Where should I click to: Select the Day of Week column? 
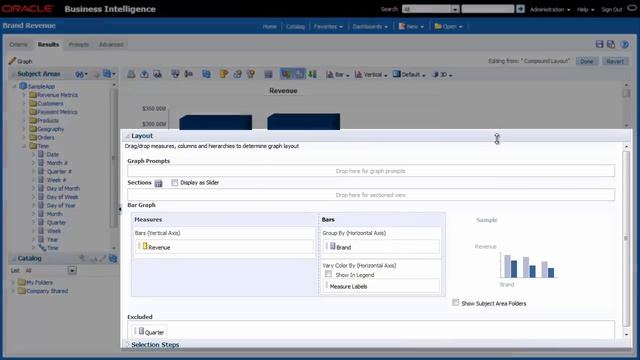click(x=62, y=197)
